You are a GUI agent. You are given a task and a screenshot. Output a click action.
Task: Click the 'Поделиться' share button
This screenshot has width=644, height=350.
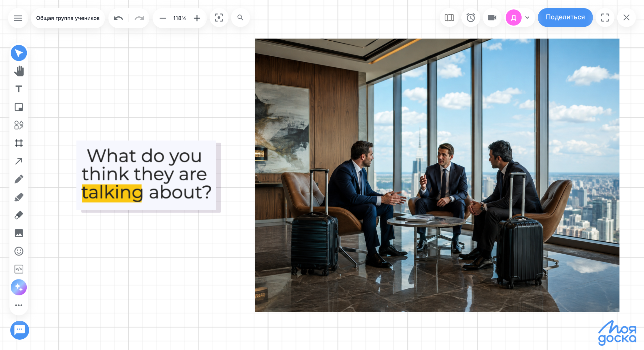pos(565,17)
